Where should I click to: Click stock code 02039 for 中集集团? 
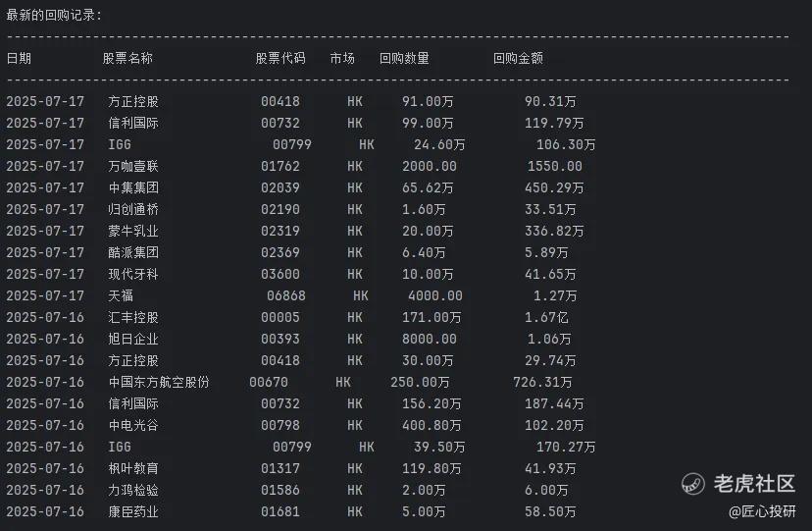280,187
